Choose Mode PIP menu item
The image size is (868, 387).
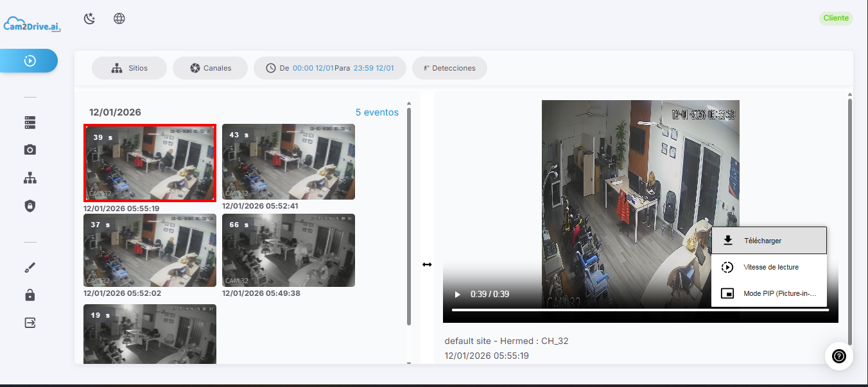769,293
